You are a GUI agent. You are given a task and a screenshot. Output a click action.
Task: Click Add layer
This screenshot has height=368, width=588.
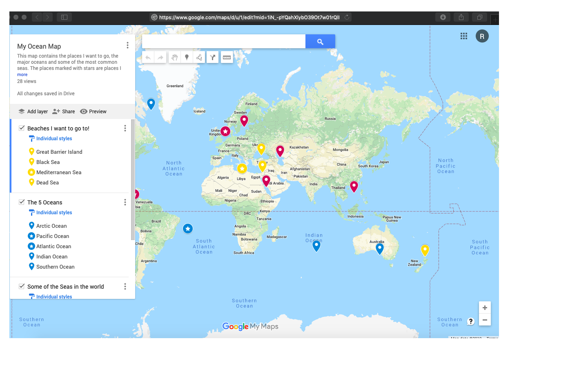[x=33, y=112]
